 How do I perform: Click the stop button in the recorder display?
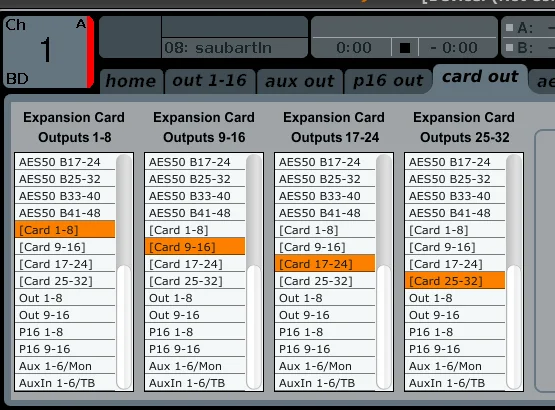(405, 48)
